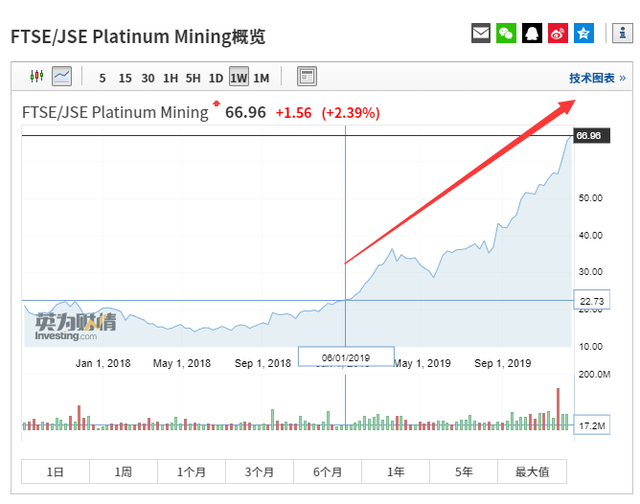Select the 1D interval option
Screen dimensions: 640x504
pyautogui.click(x=215, y=78)
